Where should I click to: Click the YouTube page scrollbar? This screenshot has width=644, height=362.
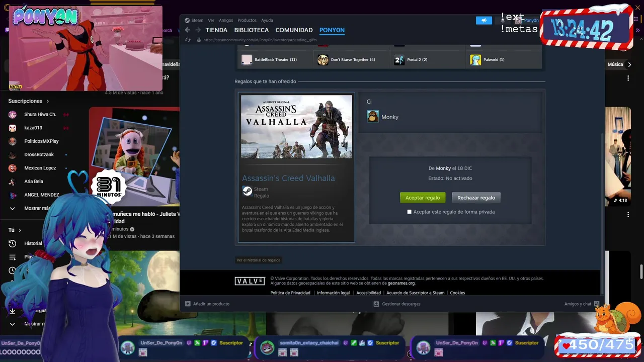tap(641, 271)
